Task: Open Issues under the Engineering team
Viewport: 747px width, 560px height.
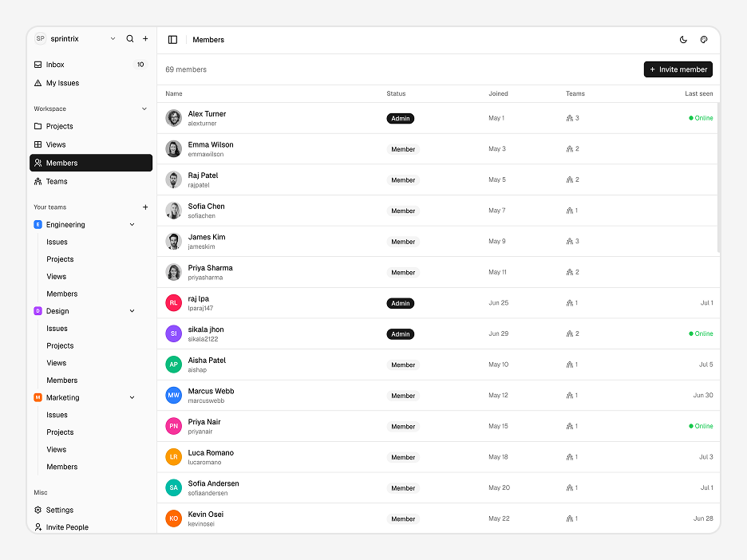Action: 57,242
